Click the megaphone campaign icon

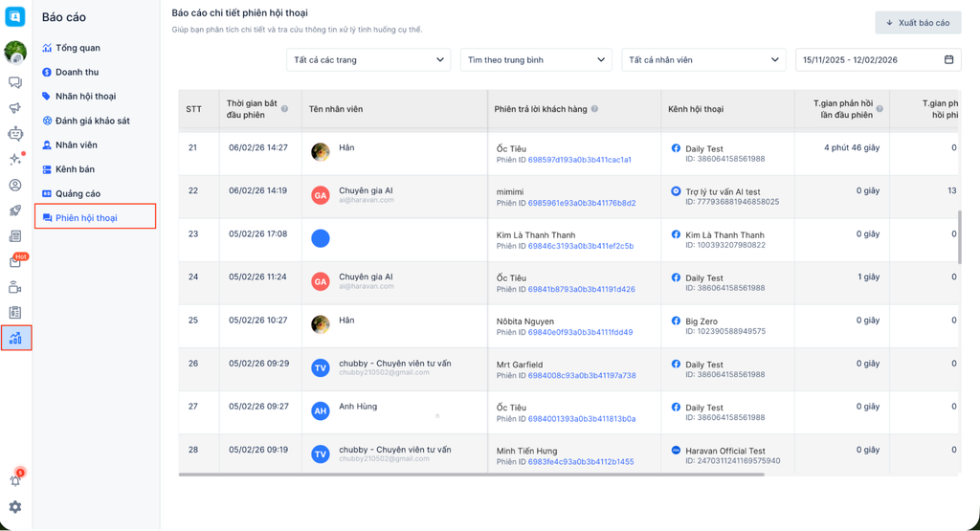tap(15, 108)
